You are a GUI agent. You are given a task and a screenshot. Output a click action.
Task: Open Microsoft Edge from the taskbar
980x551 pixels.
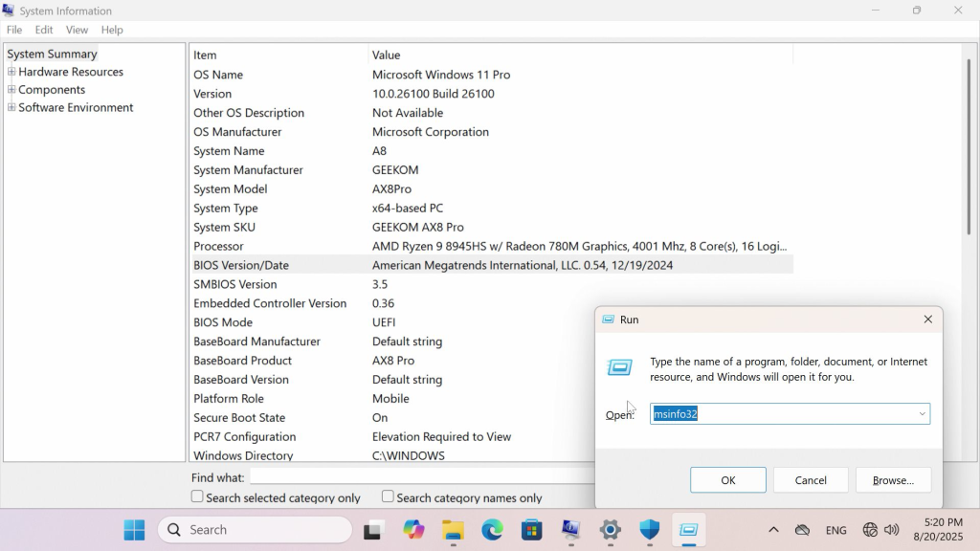493,530
